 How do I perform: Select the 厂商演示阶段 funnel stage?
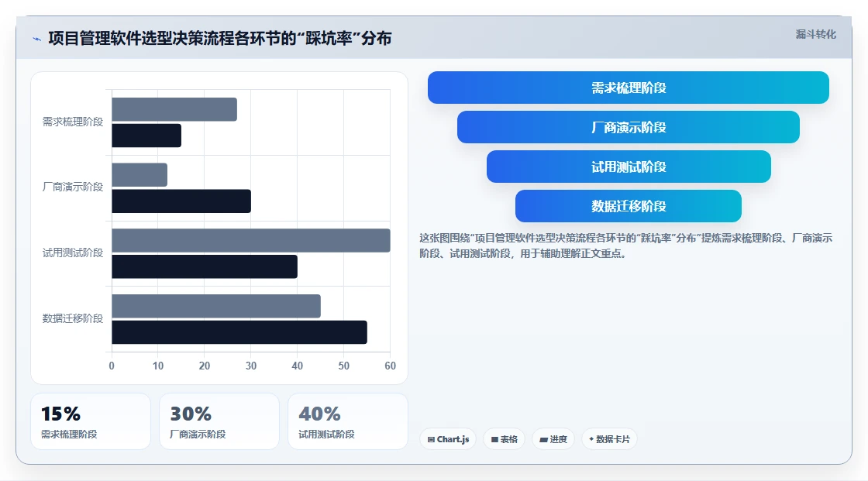[x=629, y=127]
